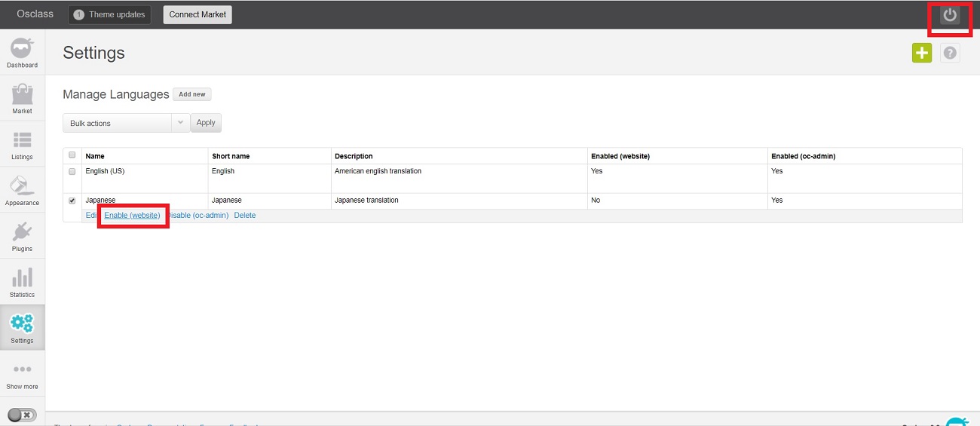This screenshot has height=426, width=980.
Task: Click the Connect Market button
Action: (x=198, y=15)
